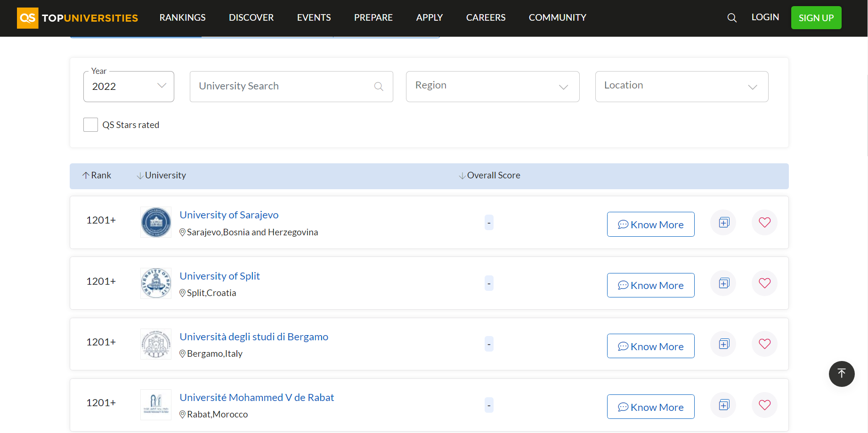The image size is (868, 433).
Task: Enable the QS Stars rated checkbox
Action: pos(90,125)
